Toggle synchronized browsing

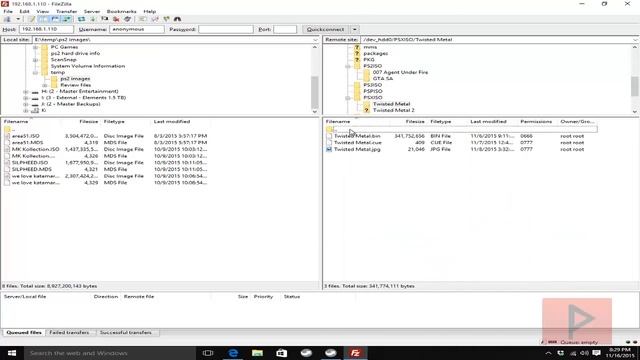(x=166, y=19)
